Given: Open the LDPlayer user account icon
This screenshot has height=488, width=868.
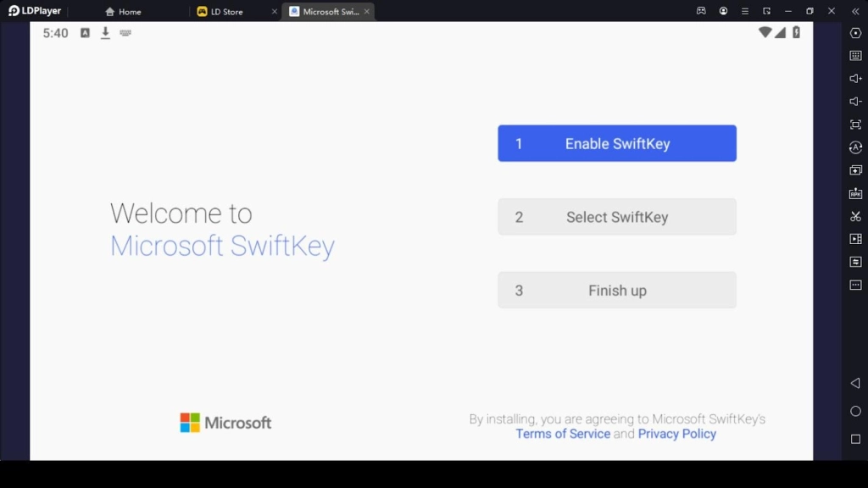Looking at the screenshot, I should coord(723,11).
